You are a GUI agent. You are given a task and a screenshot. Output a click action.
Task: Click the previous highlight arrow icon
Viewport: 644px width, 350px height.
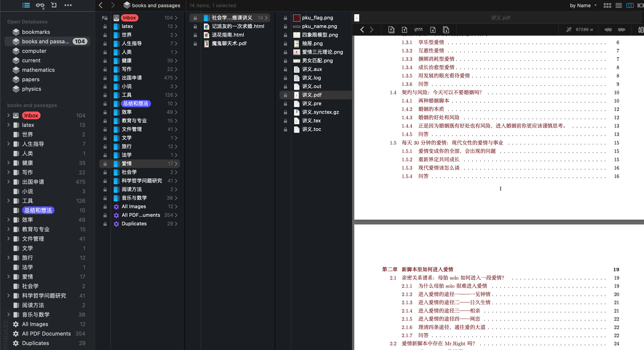tap(608, 30)
